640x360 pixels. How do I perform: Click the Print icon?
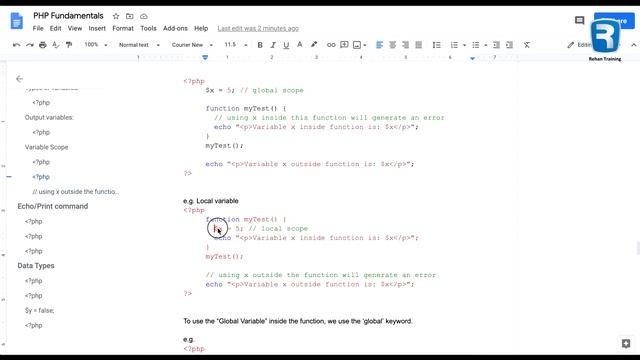coord(43,45)
